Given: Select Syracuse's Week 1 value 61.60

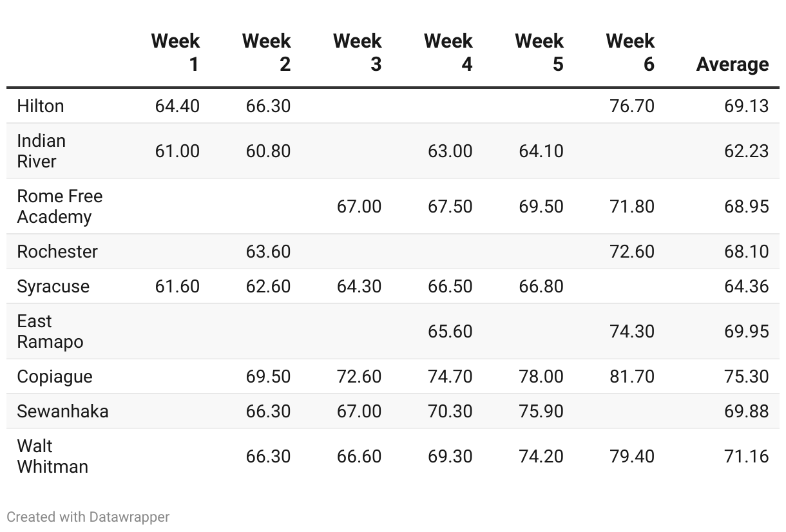Looking at the screenshot, I should [177, 286].
